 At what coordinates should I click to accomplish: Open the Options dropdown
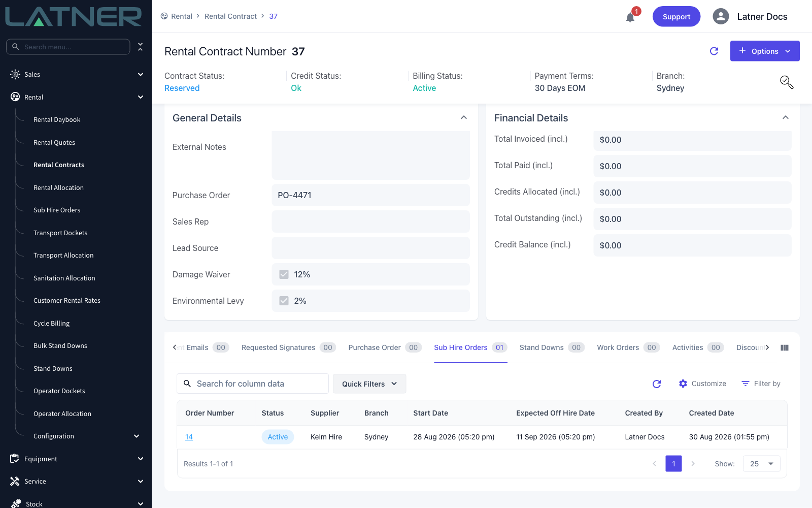click(765, 51)
